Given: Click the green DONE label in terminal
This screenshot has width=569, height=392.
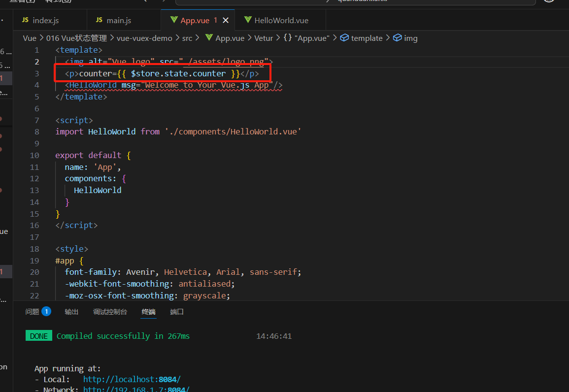Looking at the screenshot, I should pyautogui.click(x=39, y=336).
